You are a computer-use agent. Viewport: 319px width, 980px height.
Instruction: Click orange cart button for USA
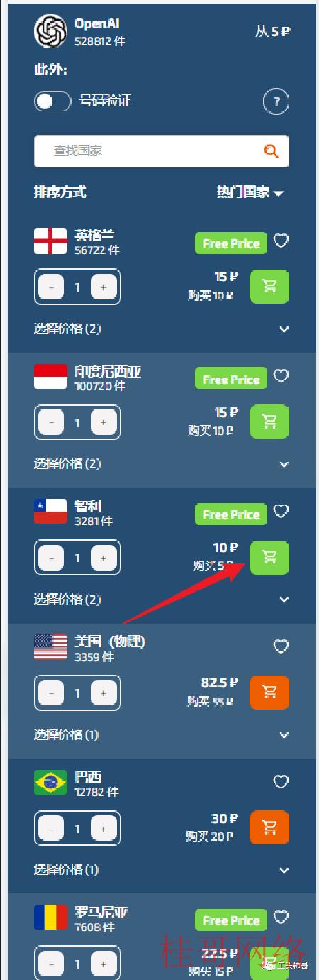tap(269, 692)
